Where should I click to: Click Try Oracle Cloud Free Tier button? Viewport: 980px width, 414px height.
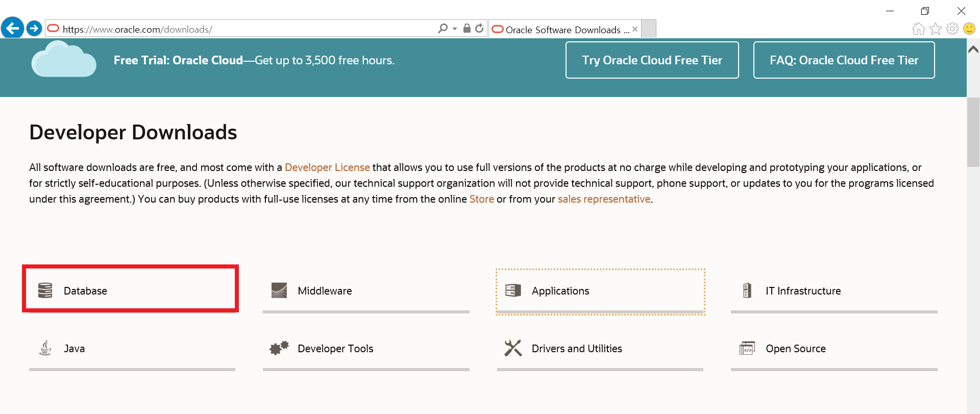point(652,60)
